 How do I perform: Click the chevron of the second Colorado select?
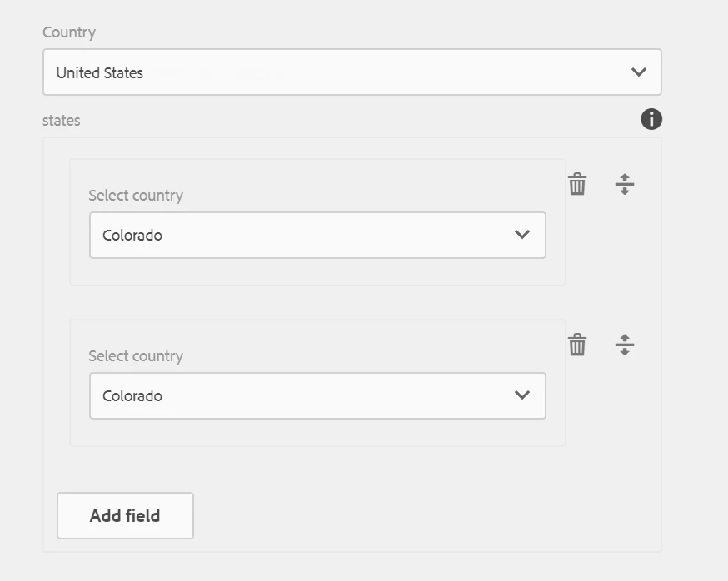coord(522,395)
